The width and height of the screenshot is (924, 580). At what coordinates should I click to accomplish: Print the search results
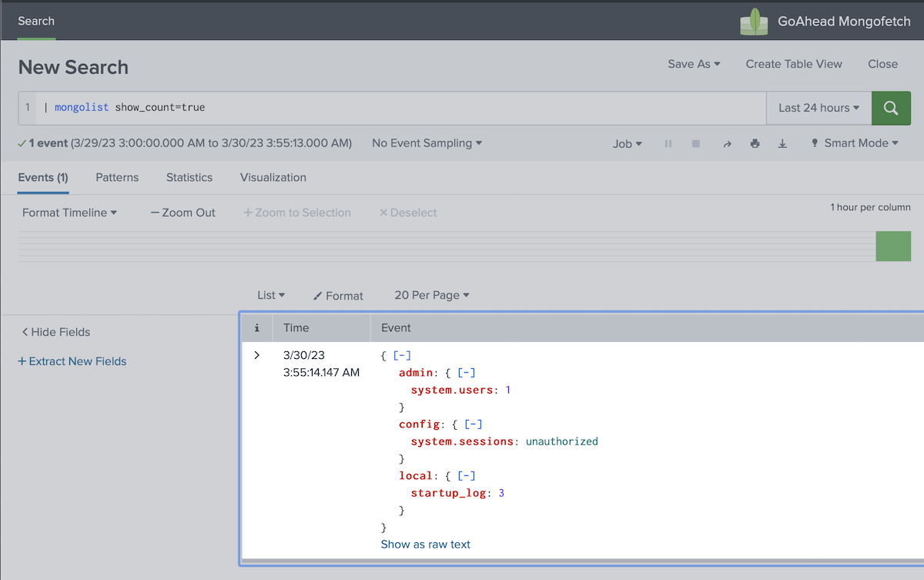tap(755, 143)
